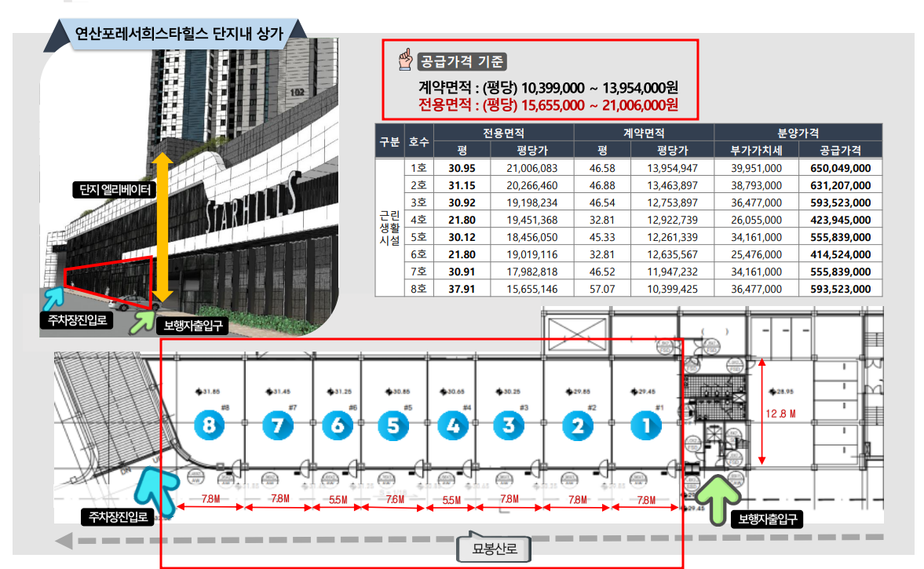Click the green arrow icon on the floor plan
This screenshot has height=569, width=924.
[x=718, y=499]
